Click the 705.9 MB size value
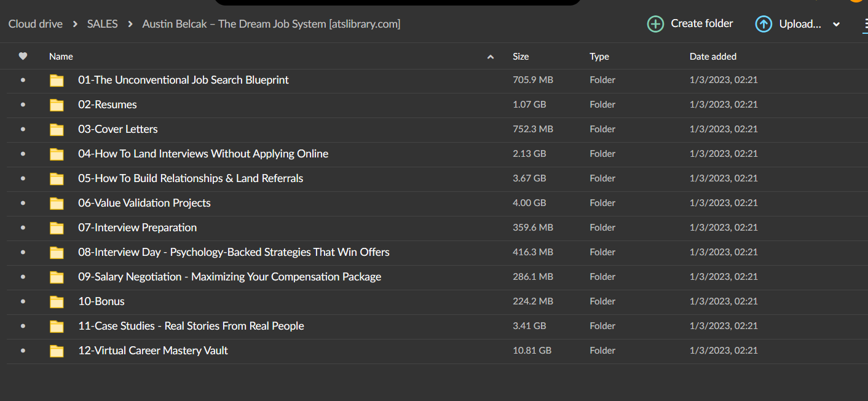 coord(533,80)
